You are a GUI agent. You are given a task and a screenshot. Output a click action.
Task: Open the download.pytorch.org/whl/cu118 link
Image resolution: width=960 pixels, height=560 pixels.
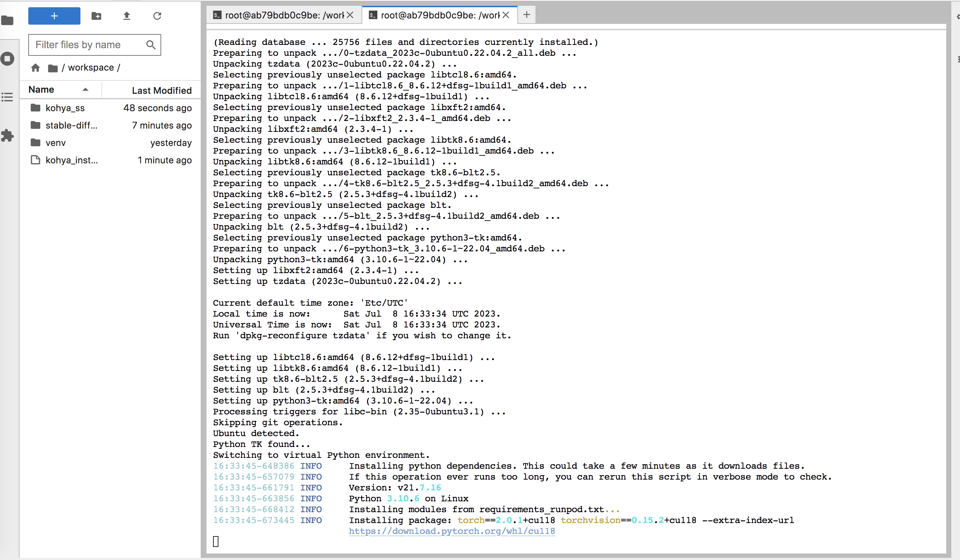(x=452, y=531)
